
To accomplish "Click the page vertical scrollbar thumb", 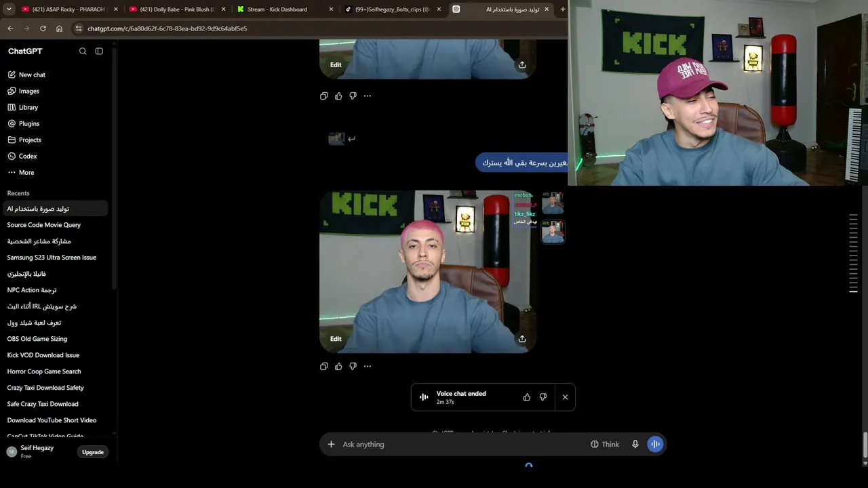I will point(865,445).
